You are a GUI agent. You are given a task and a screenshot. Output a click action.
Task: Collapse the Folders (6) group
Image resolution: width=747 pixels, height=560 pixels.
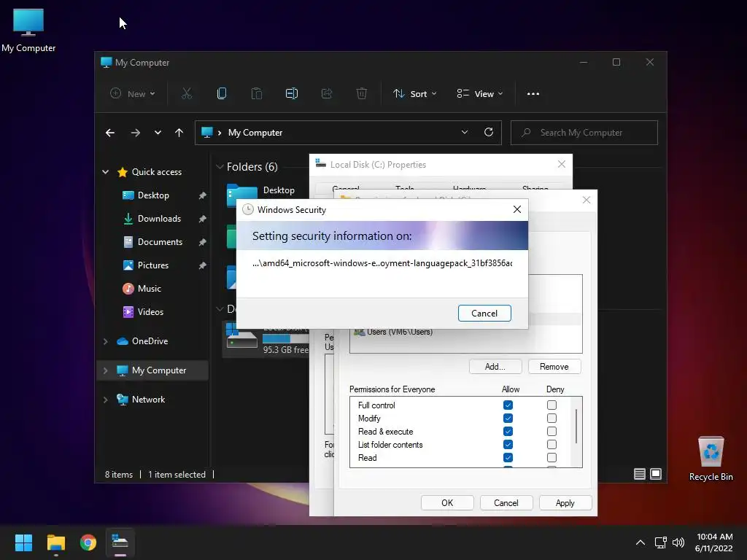point(220,167)
